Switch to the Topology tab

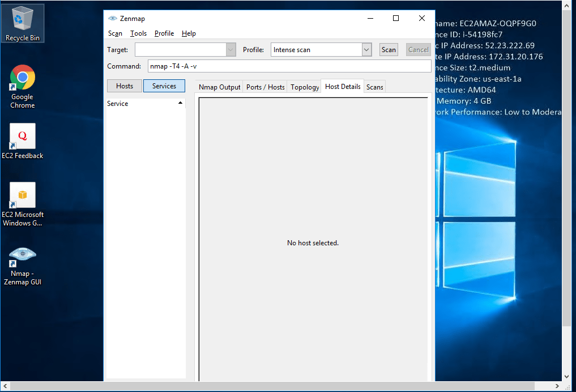click(305, 87)
